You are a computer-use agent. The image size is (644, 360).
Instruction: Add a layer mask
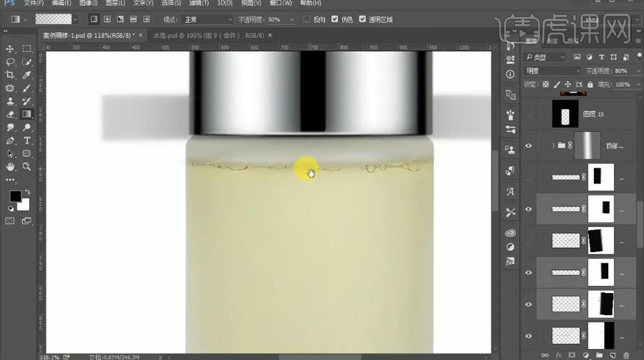pos(572,355)
